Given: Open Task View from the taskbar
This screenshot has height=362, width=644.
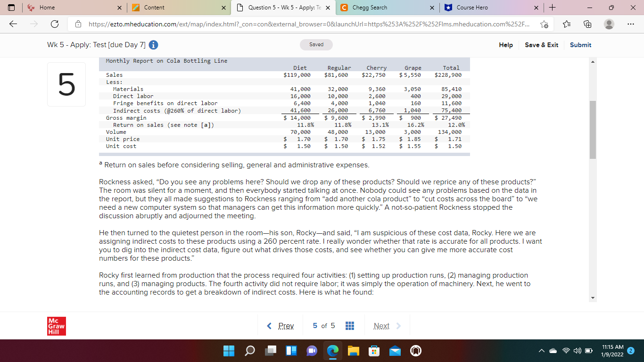Looking at the screenshot, I should pyautogui.click(x=270, y=351).
